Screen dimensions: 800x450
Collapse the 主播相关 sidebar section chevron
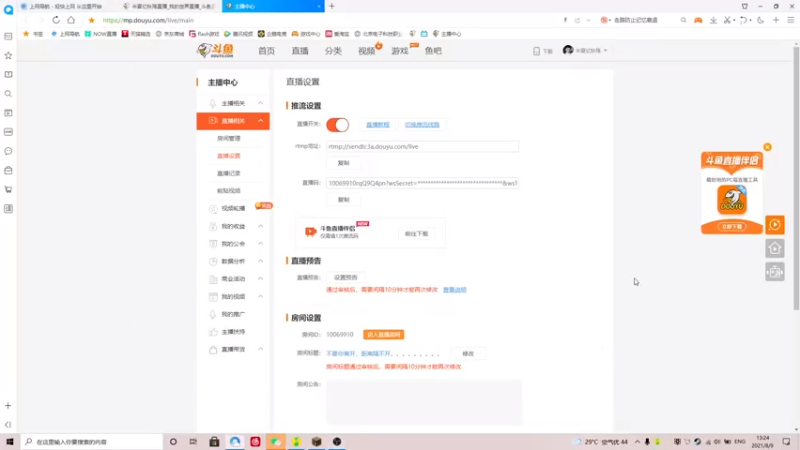pyautogui.click(x=260, y=103)
